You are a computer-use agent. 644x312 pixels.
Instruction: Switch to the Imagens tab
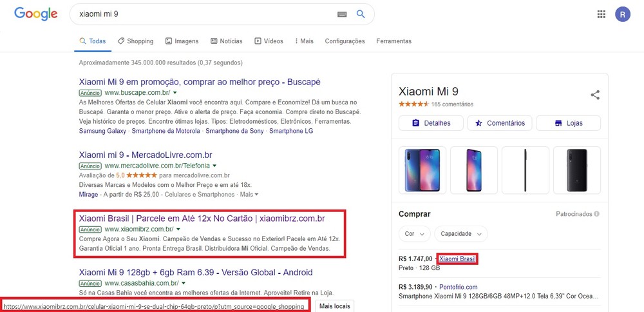[182, 41]
